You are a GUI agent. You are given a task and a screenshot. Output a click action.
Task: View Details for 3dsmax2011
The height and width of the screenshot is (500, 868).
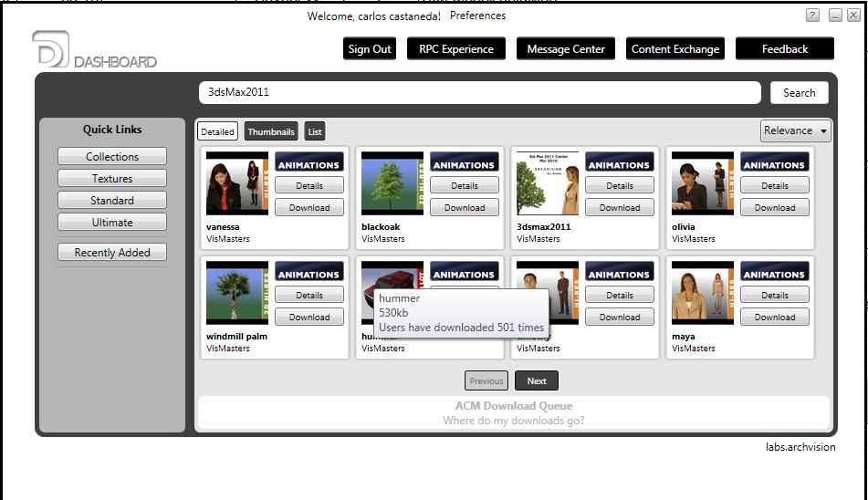pos(619,185)
